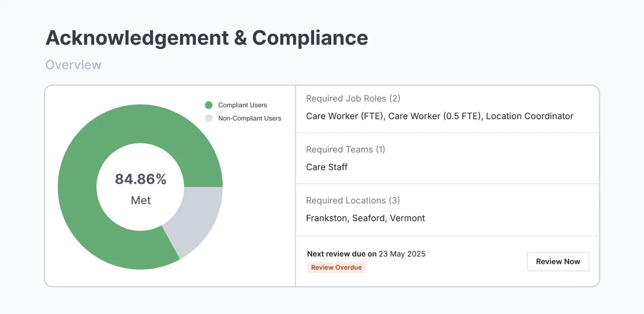Select the Overview tab label
The width and height of the screenshot is (644, 314).
tap(73, 64)
